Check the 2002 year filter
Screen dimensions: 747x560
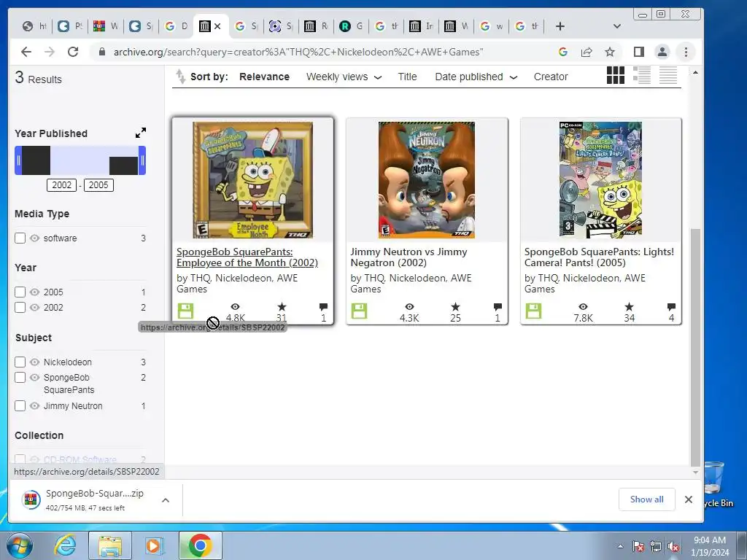coord(20,307)
